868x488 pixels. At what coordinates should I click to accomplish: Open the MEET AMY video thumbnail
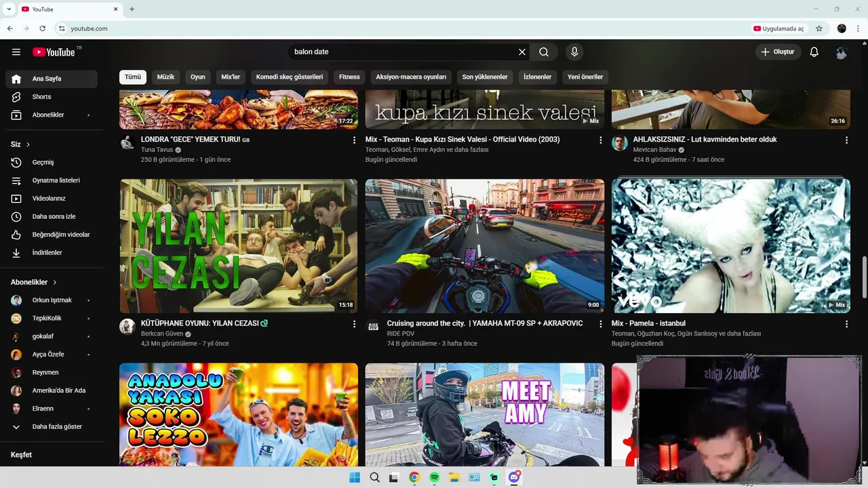[x=485, y=415]
